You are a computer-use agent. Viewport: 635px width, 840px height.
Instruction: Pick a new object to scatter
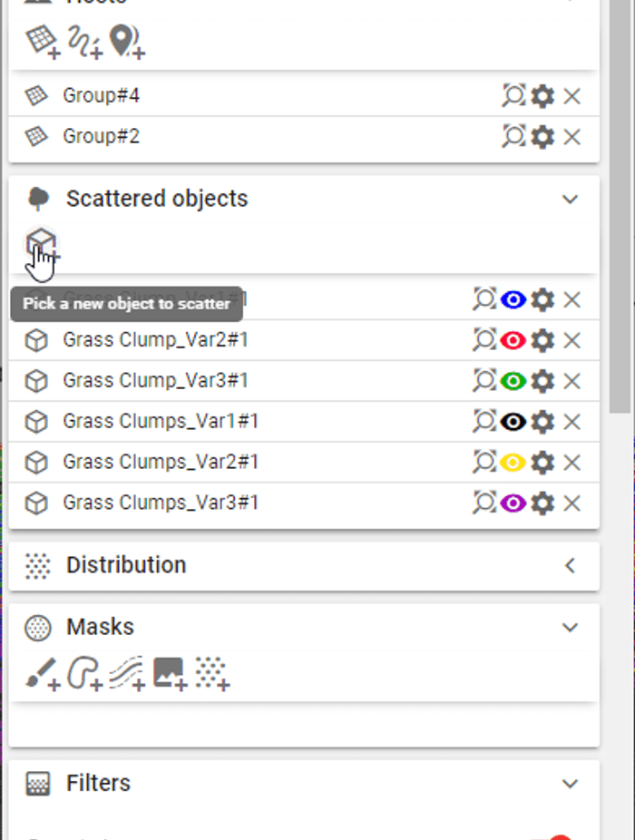click(x=41, y=240)
